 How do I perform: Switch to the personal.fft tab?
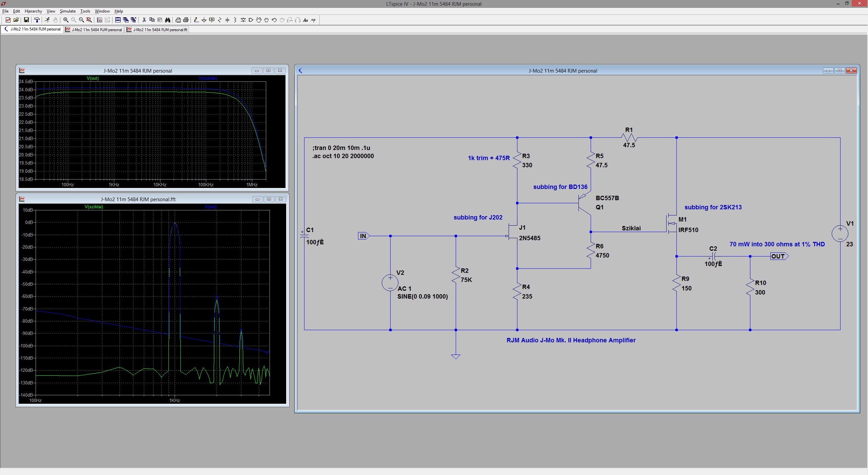pyautogui.click(x=157, y=30)
